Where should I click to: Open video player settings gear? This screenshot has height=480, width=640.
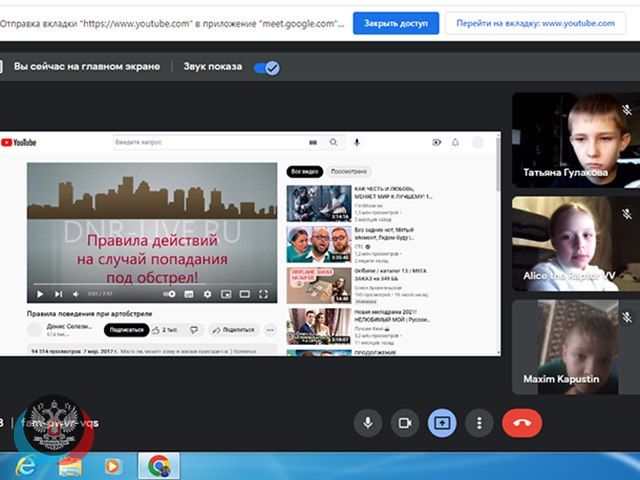coord(207,294)
